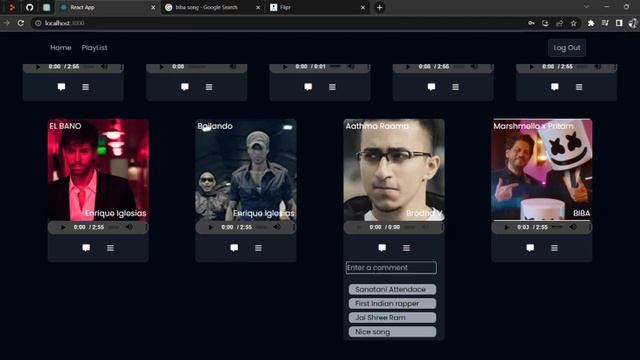
Task: Go to the Home page
Action: [x=61, y=48]
